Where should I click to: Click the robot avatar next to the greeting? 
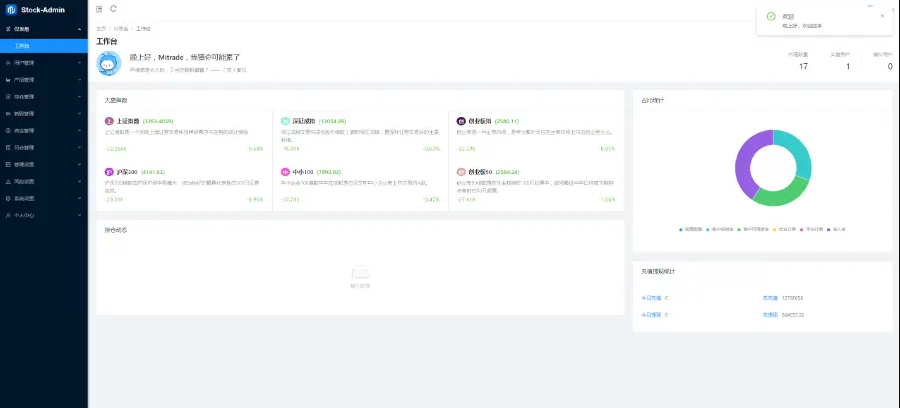click(109, 63)
